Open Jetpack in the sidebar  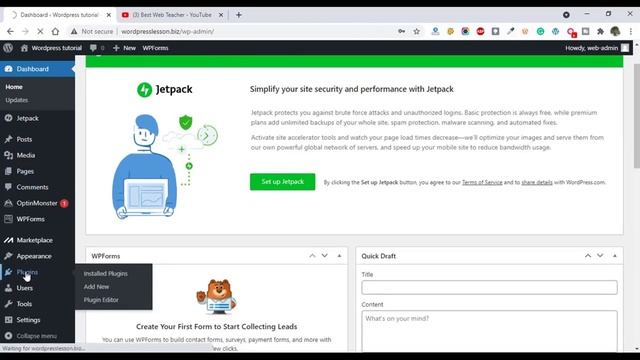(37, 118)
